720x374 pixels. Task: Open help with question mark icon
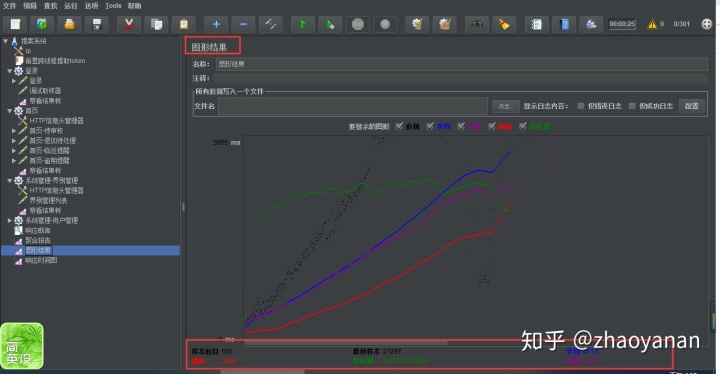[564, 24]
